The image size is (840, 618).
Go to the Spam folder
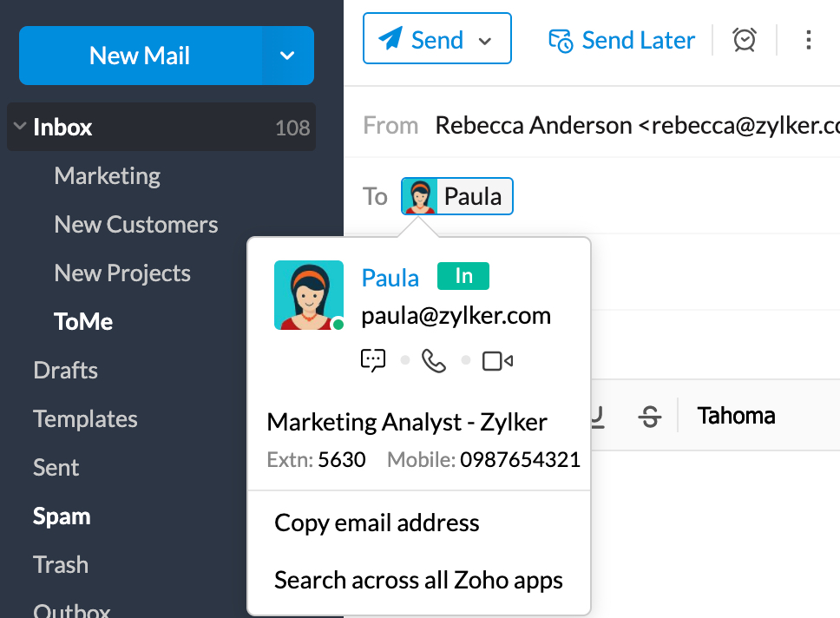point(62,516)
